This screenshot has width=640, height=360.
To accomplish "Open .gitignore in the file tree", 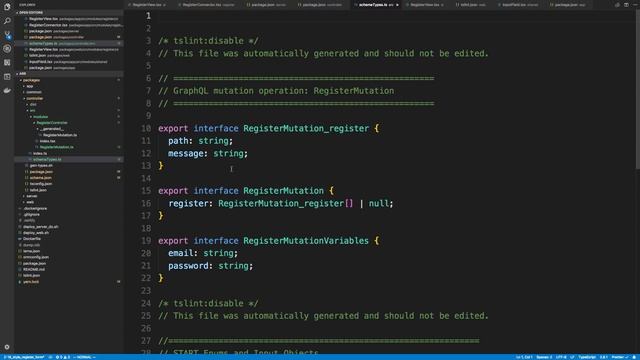I will tap(31, 214).
